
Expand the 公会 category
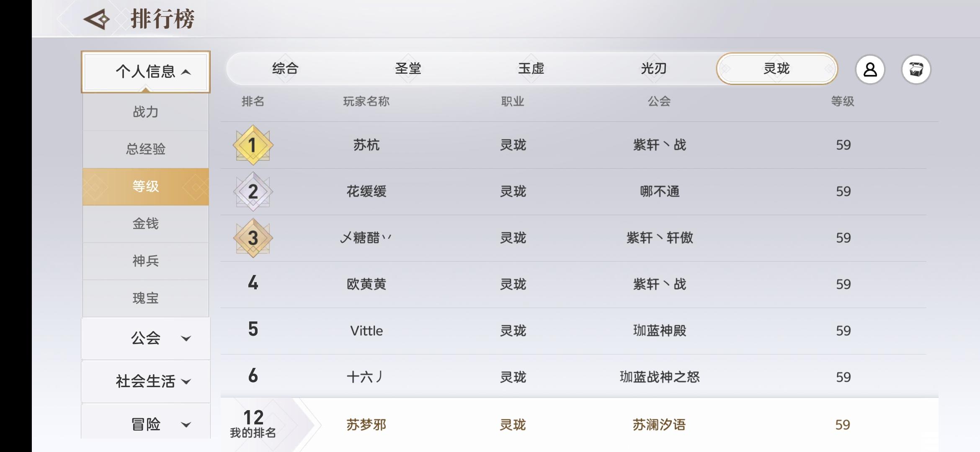point(146,338)
